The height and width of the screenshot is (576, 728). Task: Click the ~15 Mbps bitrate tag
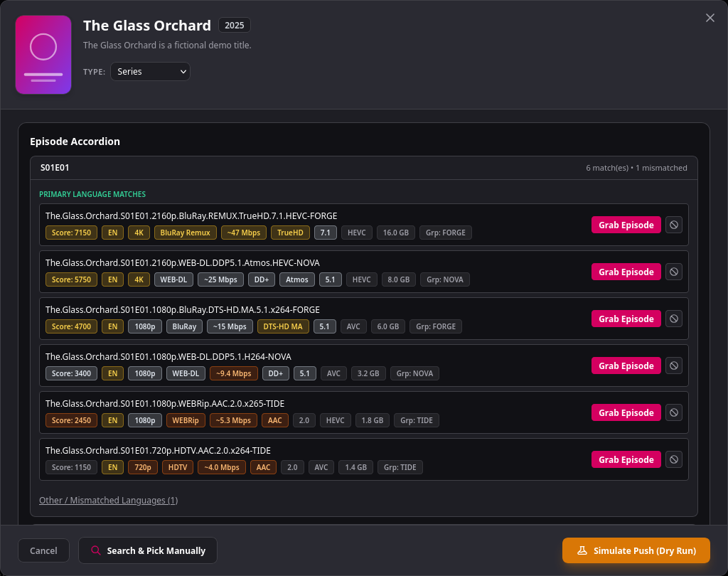click(230, 326)
